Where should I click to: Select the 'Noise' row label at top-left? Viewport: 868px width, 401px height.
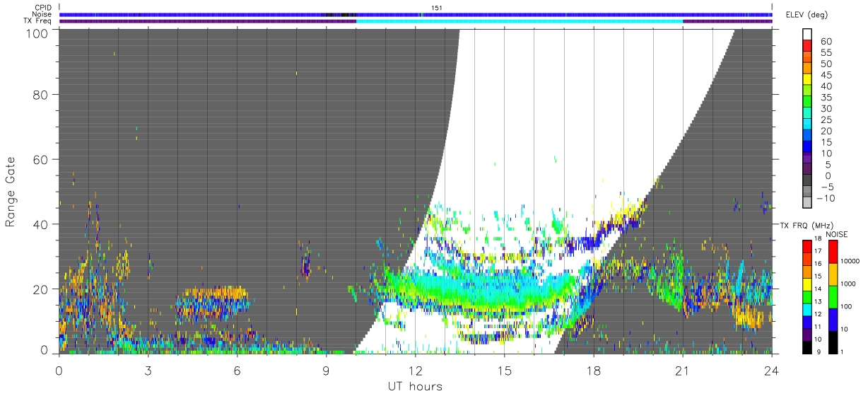click(x=43, y=14)
